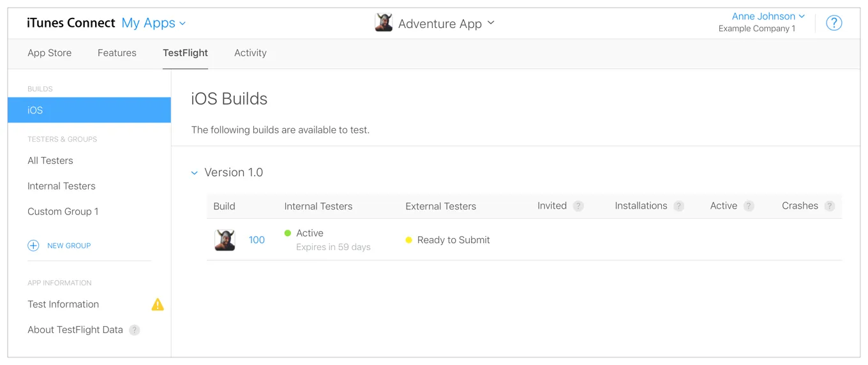Switch to the Activity tab
The height and width of the screenshot is (365, 868).
(250, 53)
